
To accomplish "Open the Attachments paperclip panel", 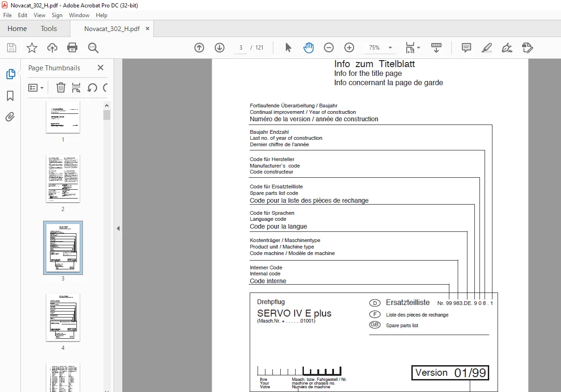I will tap(10, 117).
